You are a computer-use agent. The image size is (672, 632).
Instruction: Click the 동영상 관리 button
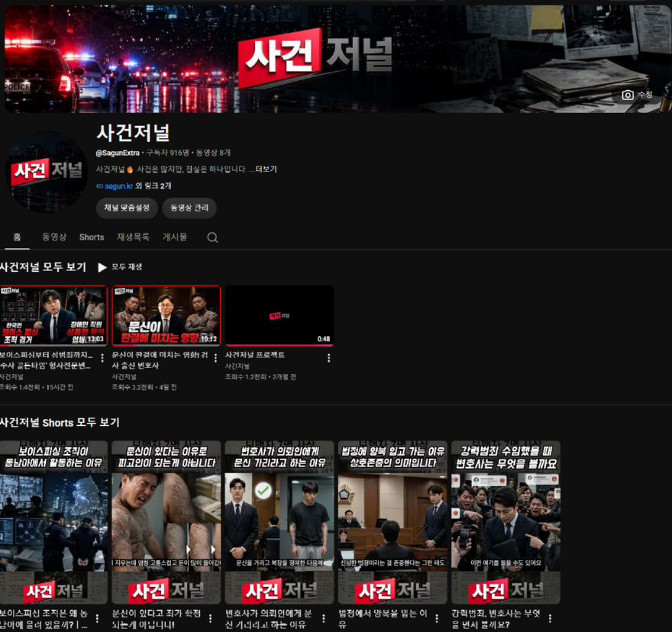coord(189,208)
